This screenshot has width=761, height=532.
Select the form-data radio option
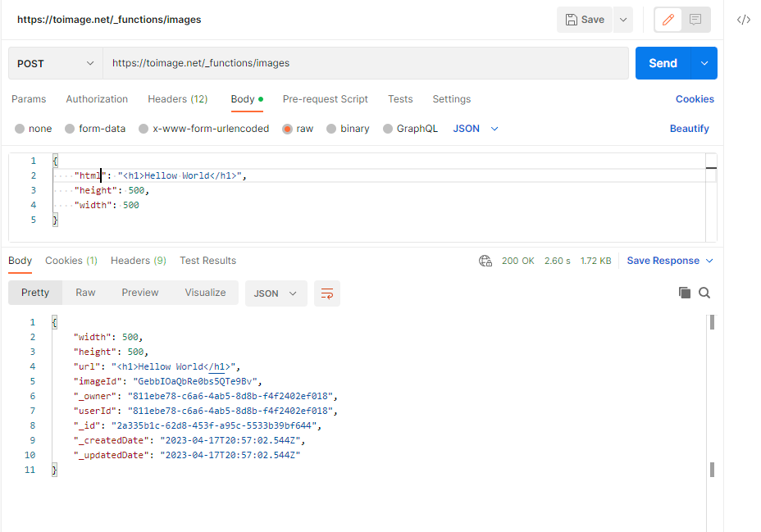71,129
